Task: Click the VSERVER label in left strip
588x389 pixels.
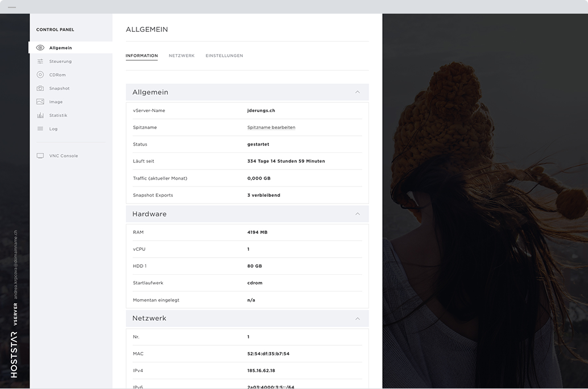Action: [15, 314]
